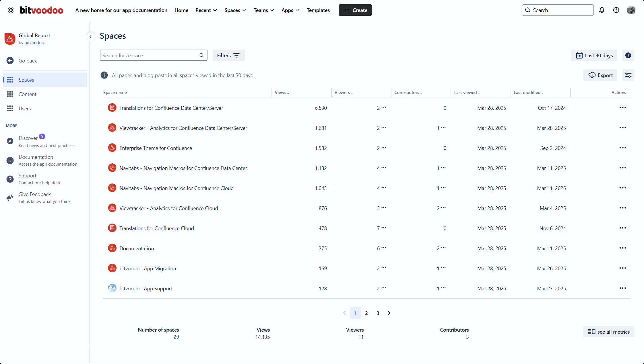644x364 pixels.
Task: Open the Users sidebar section
Action: (x=25, y=108)
